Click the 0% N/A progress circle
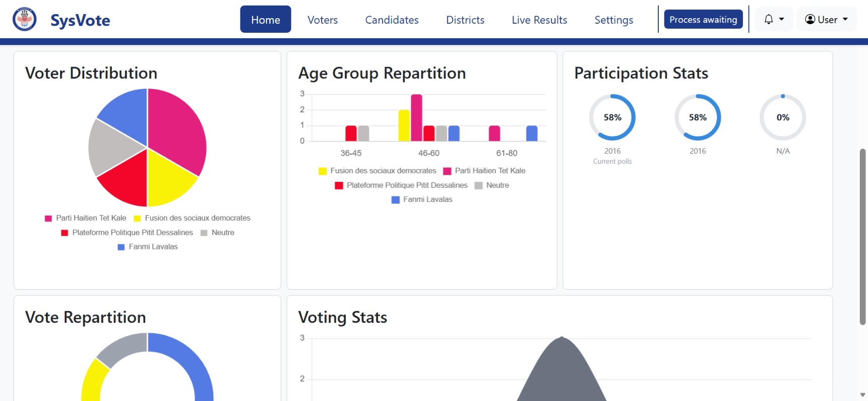 pos(783,117)
